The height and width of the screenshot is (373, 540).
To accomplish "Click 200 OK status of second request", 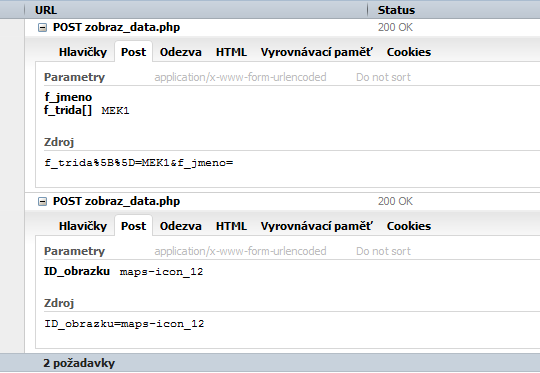I will click(x=395, y=201).
